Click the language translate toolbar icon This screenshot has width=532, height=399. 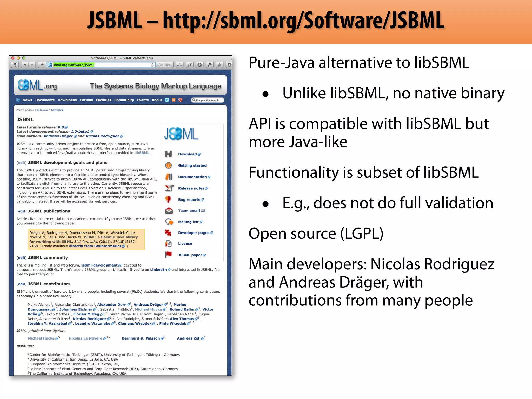(x=220, y=65)
